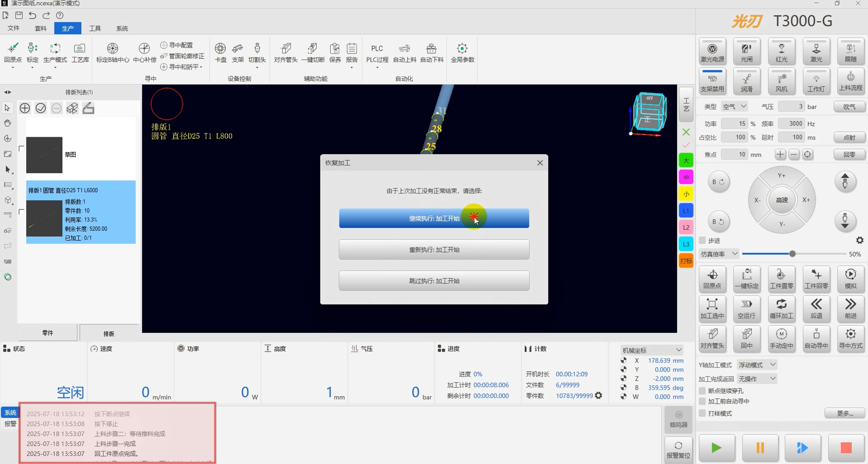Image resolution: width=868 pixels, height=464 pixels.
Task: Check the 排版1 nesting item checkbox
Action: (x=21, y=212)
